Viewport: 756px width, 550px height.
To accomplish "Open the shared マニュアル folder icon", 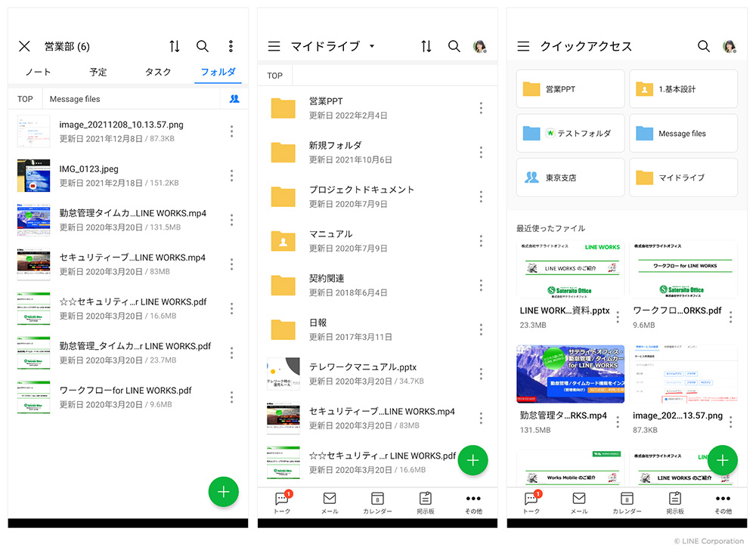I will click(283, 241).
